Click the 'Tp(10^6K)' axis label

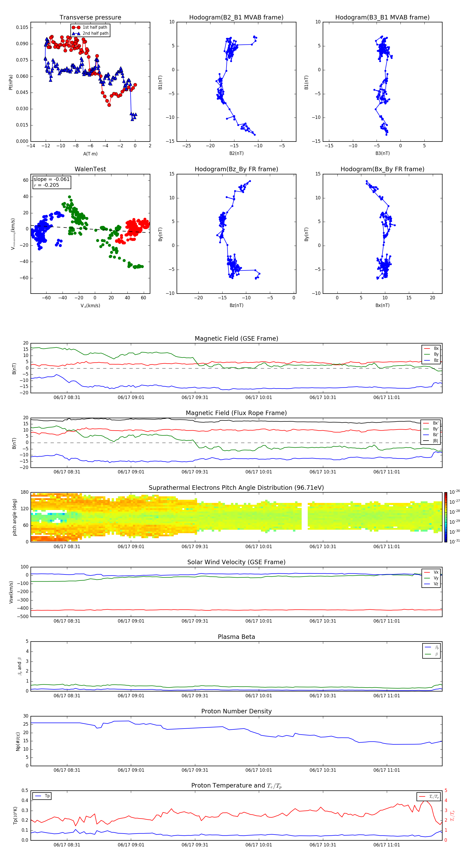pos(15,815)
